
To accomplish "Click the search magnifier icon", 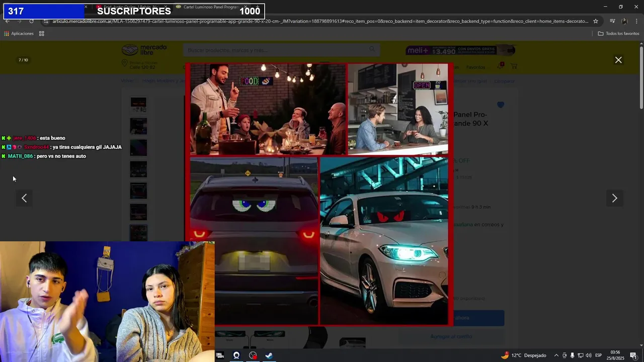I will click(372, 49).
